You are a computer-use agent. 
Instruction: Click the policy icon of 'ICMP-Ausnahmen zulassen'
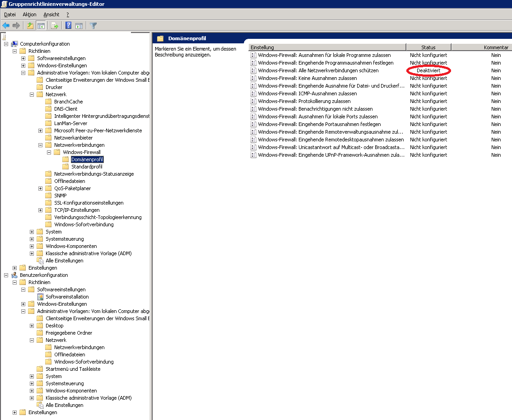(253, 93)
